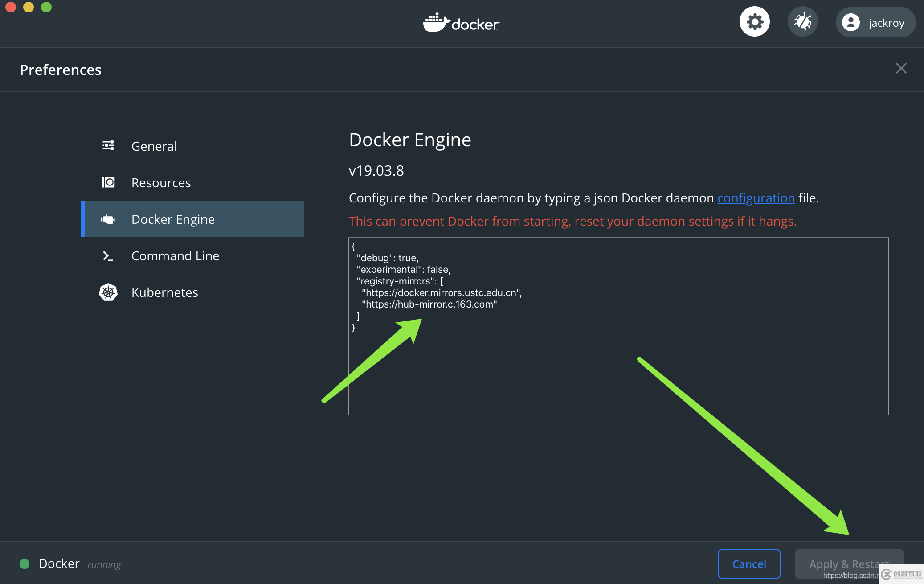This screenshot has height=584, width=924.
Task: Select the Command Line section
Action: [175, 255]
